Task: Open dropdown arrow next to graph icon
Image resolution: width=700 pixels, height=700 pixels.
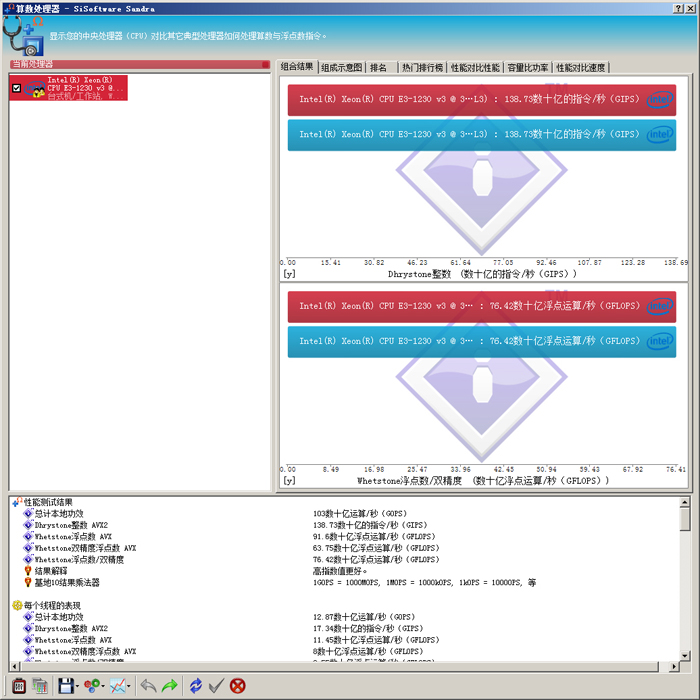Action: point(129,686)
